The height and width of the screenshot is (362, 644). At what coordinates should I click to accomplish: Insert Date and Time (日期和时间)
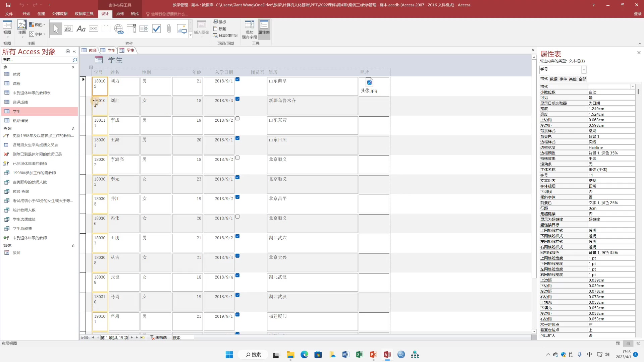tap(225, 36)
